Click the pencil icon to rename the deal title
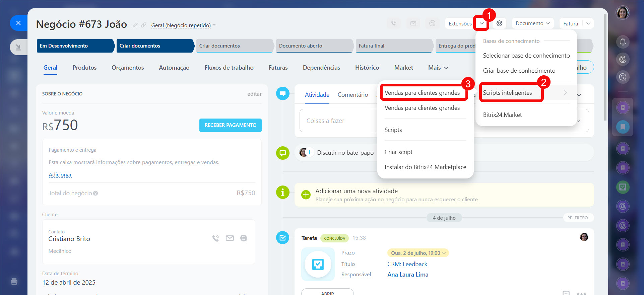Screen dimensions: 644x295 (x=135, y=25)
